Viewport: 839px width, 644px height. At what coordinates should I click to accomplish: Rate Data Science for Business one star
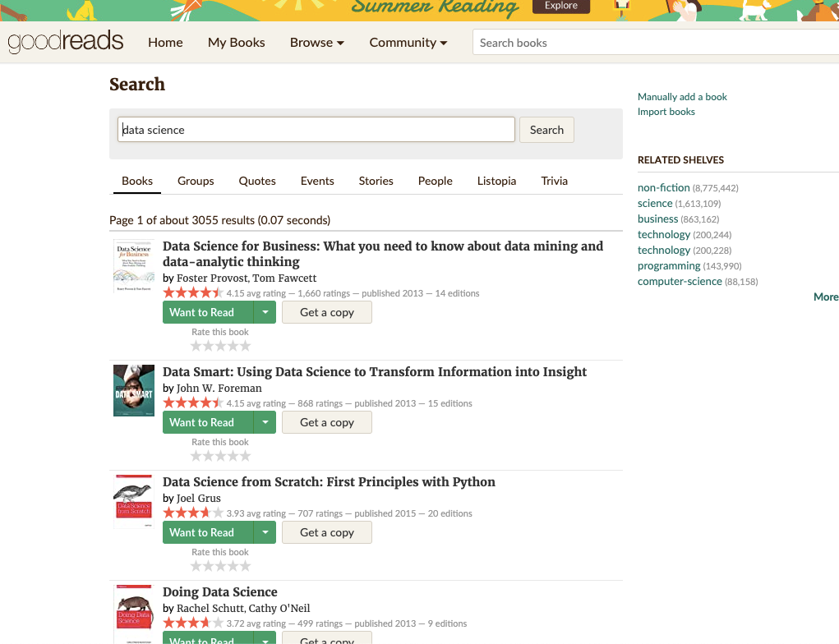click(x=196, y=346)
